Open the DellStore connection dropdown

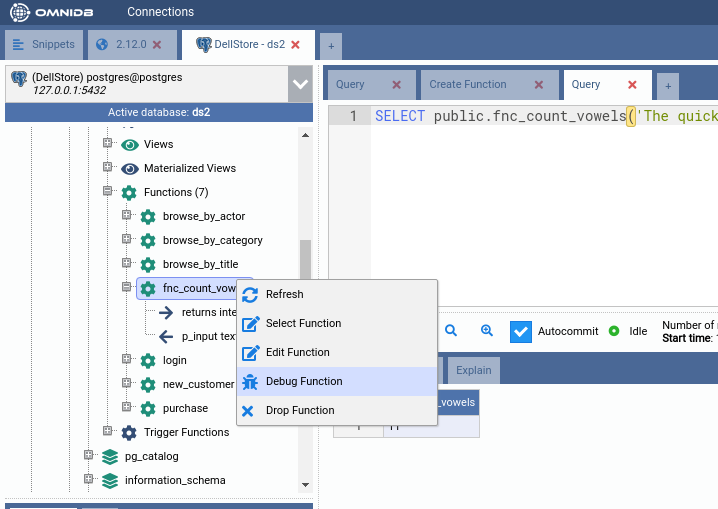pyautogui.click(x=300, y=85)
